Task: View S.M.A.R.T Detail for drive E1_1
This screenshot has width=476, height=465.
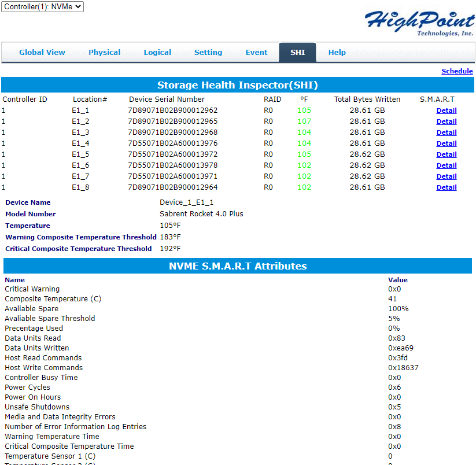Action: pyautogui.click(x=446, y=110)
